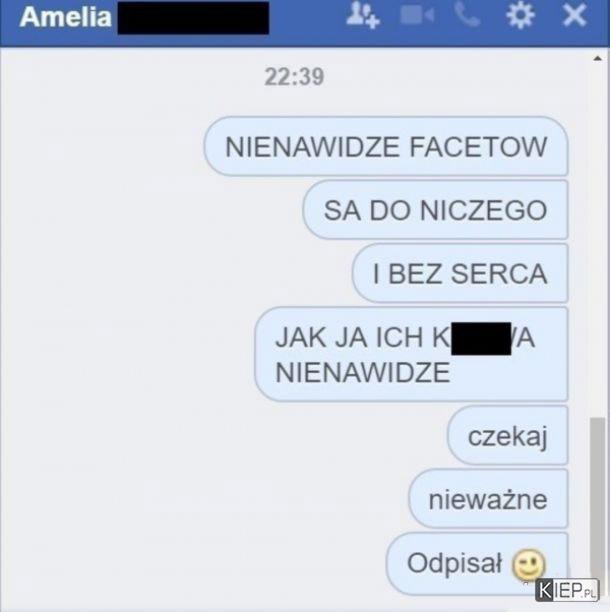Click the nieważne message bubble
The height and width of the screenshot is (612, 610).
488,499
